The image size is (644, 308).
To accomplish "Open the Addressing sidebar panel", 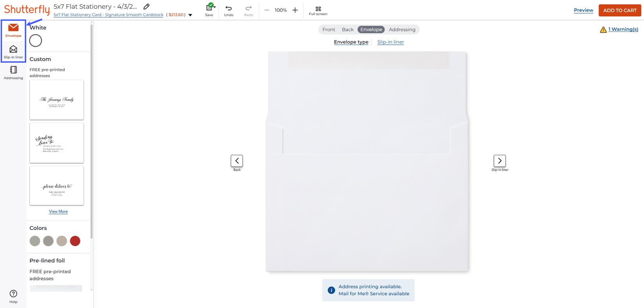I will pos(13,73).
